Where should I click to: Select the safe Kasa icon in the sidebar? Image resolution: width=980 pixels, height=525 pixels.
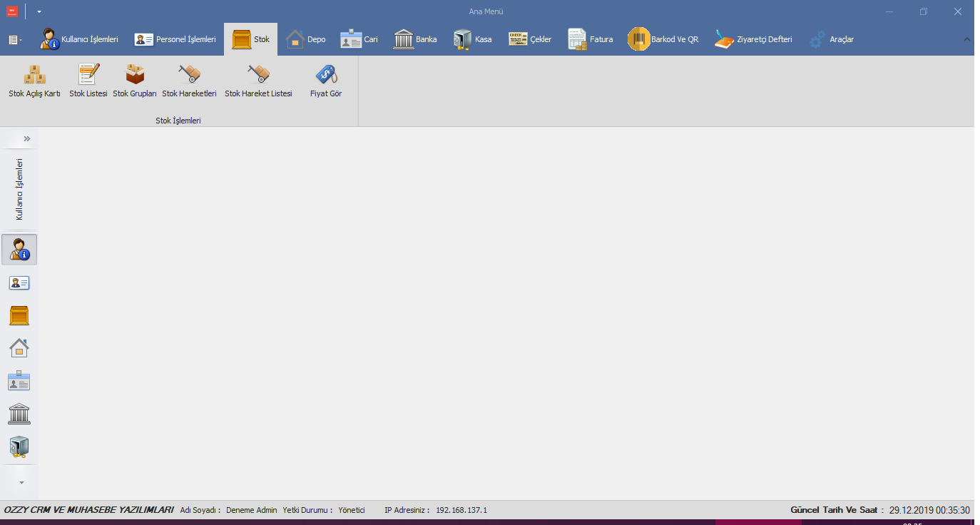(x=19, y=447)
